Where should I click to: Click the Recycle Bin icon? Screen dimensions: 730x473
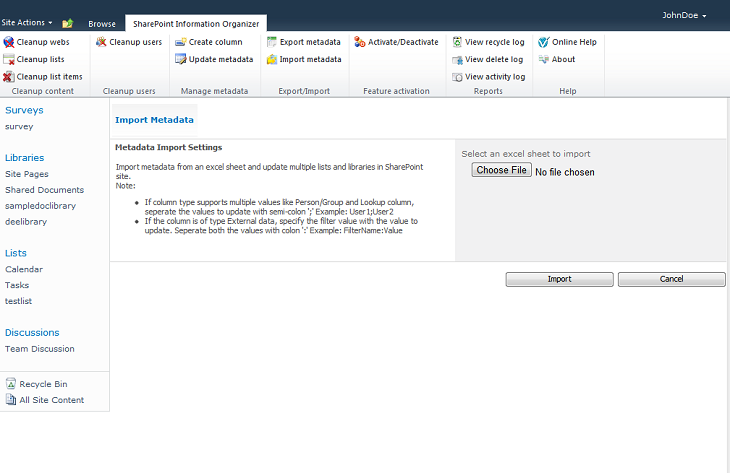11,384
